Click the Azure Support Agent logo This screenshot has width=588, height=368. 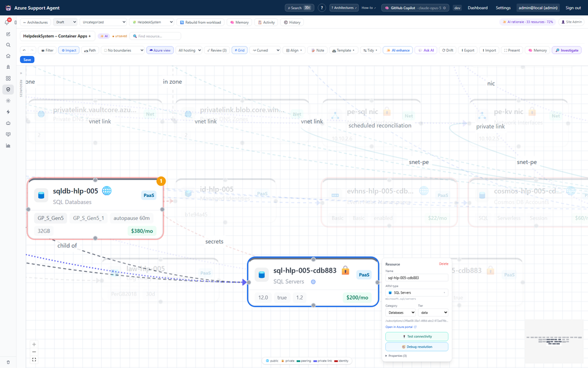[x=8, y=8]
